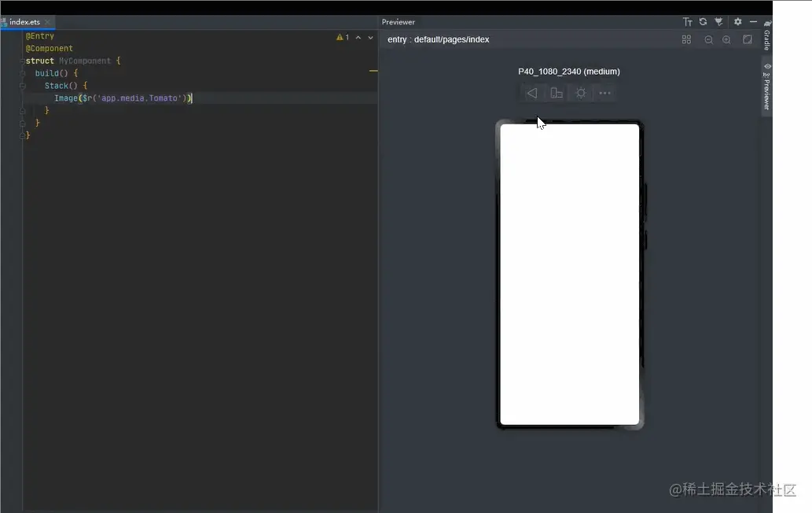Click the fold-end marker beside the struct closing brace
Screen dimensions: 812x513
point(22,136)
